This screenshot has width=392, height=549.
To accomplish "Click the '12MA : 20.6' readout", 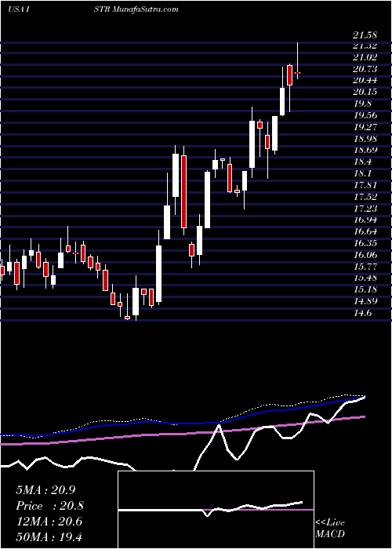I will coord(49,522).
